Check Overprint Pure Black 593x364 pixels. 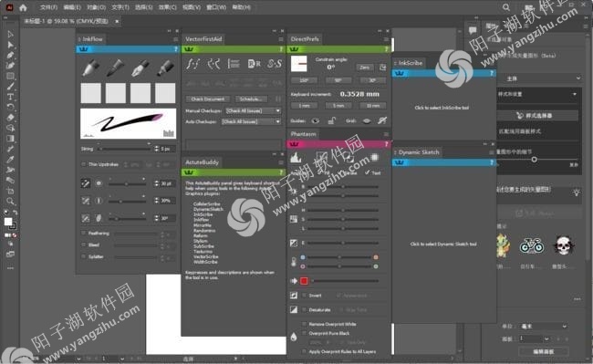click(305, 333)
